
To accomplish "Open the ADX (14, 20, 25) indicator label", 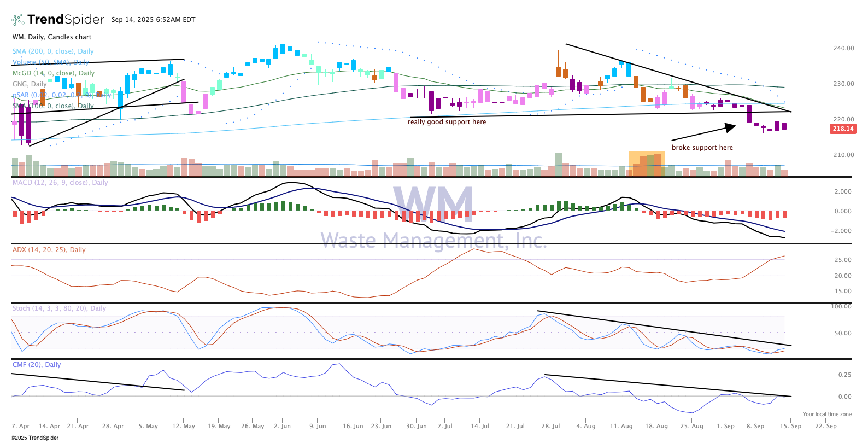I will (x=49, y=250).
